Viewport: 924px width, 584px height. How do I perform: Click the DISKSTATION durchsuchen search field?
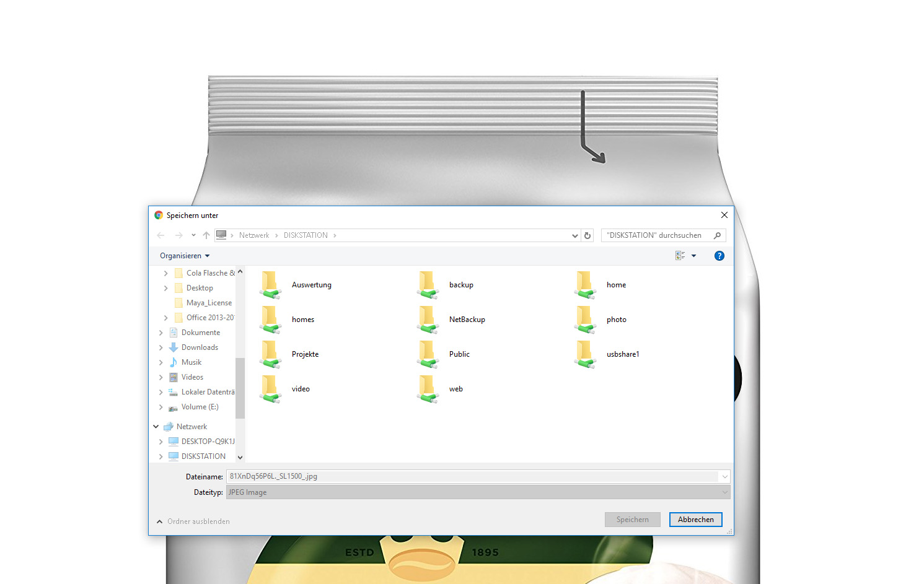657,235
